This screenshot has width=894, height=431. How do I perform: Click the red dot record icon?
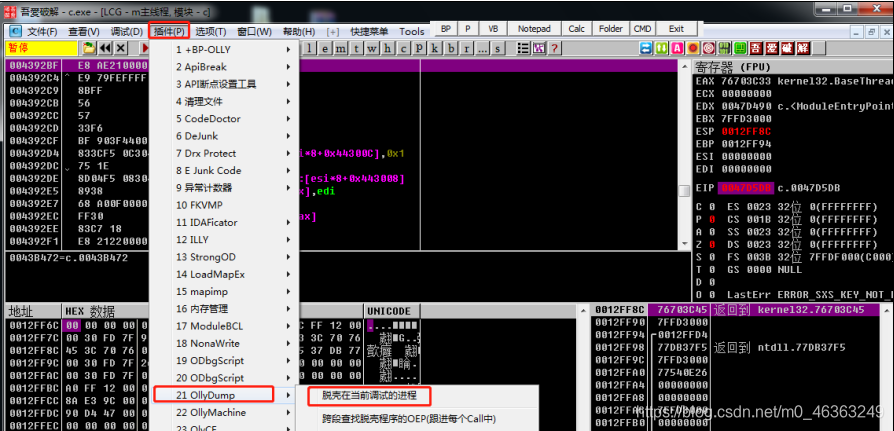pos(693,48)
